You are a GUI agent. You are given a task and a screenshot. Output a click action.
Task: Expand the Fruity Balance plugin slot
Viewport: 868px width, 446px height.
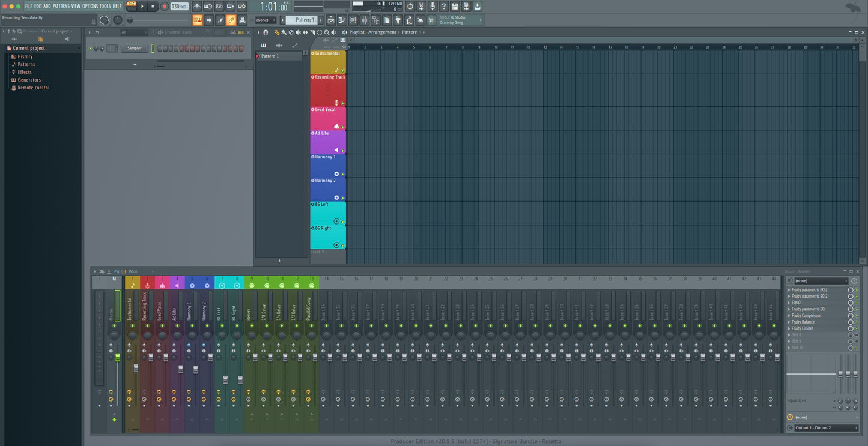789,322
